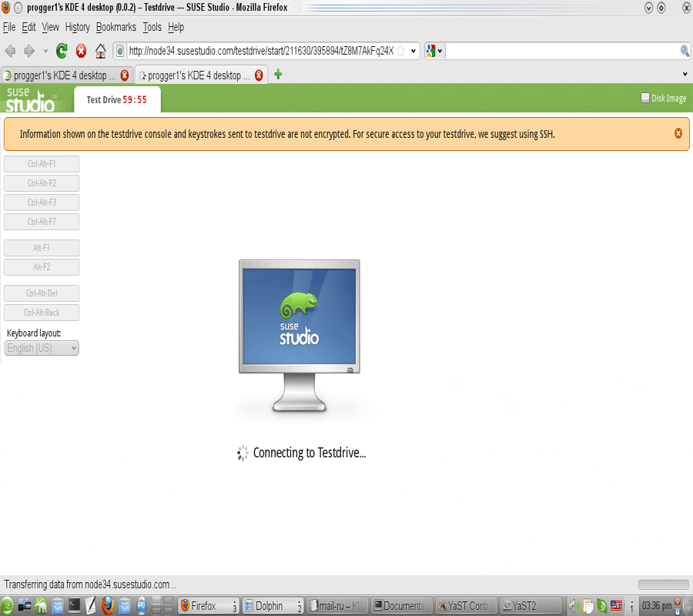
Task: Close the second loading browser tab
Action: click(x=259, y=75)
